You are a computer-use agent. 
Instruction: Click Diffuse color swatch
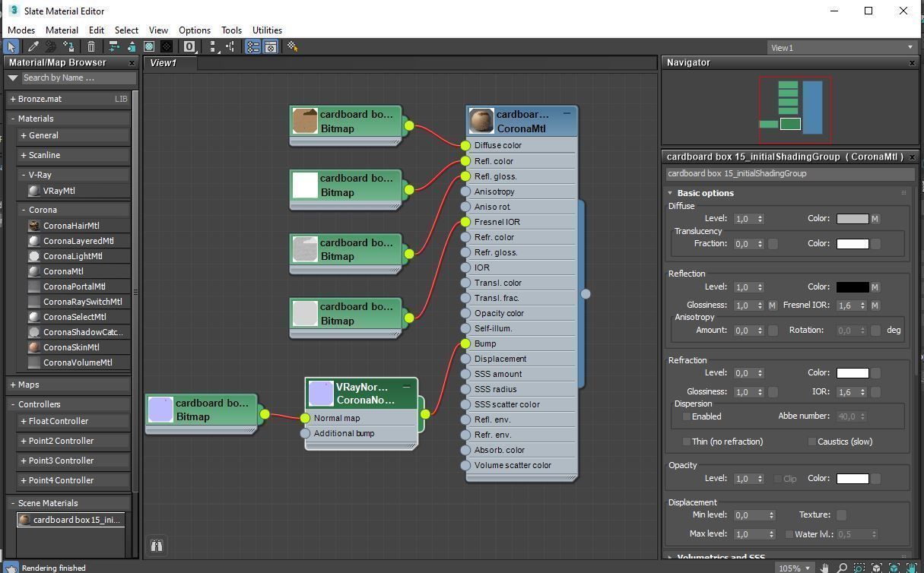click(852, 219)
